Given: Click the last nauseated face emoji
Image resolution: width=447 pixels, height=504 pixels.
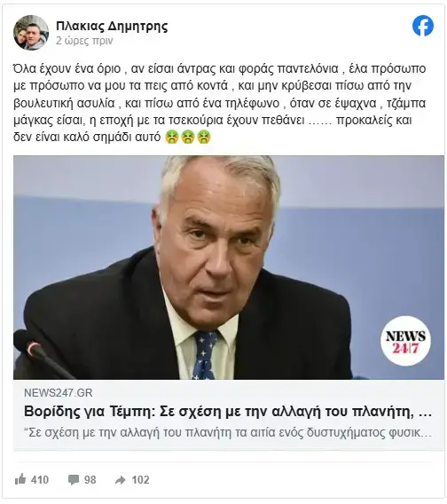Looking at the screenshot, I should click(x=204, y=137).
